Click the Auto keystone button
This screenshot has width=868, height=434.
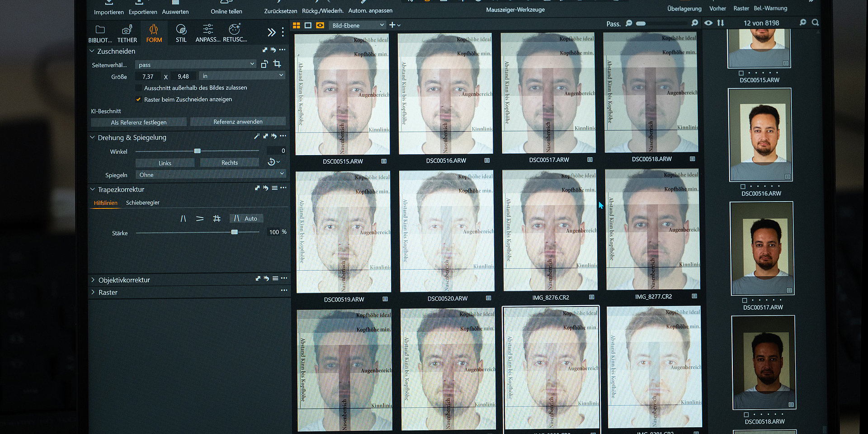tap(246, 218)
